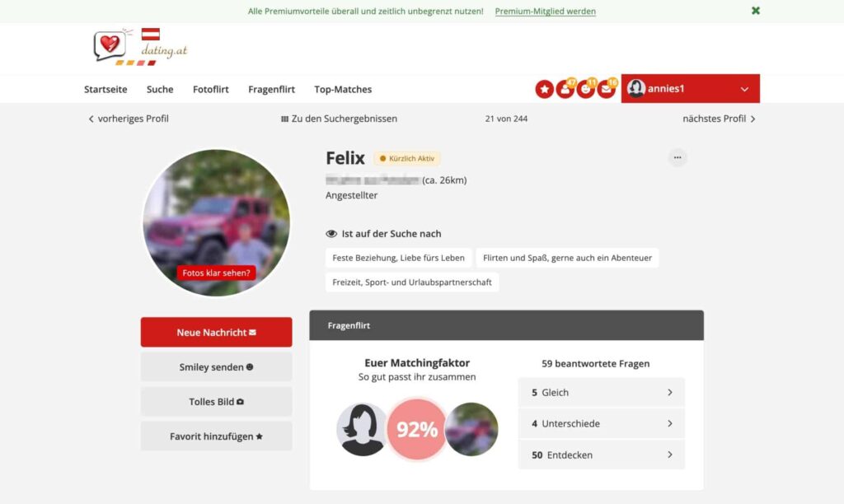Dismiss the premium banner with the green X
This screenshot has height=504, width=844.
756,11
